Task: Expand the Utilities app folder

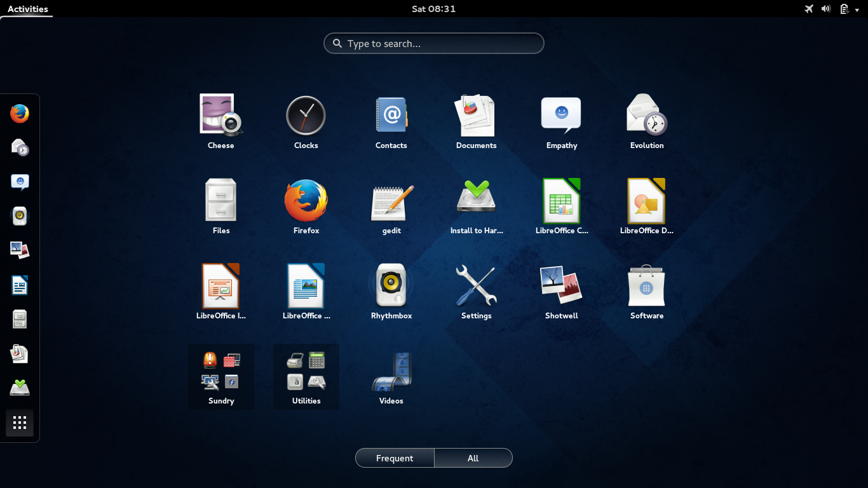Action: tap(306, 377)
